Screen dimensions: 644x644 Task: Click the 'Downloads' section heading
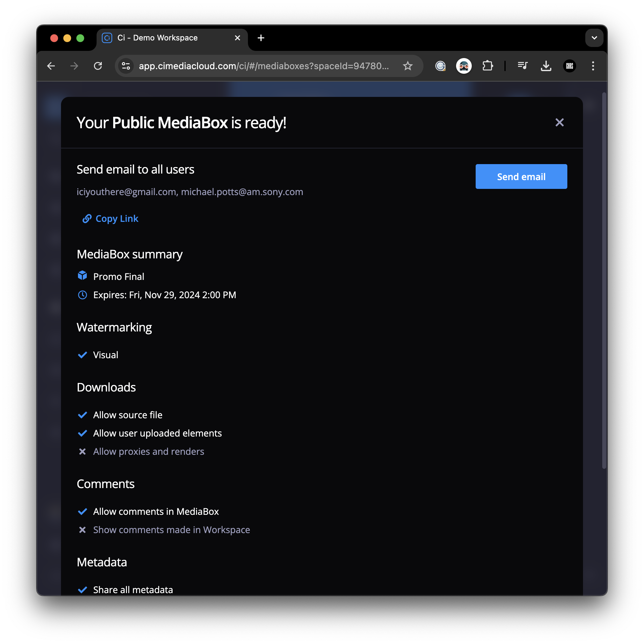106,387
